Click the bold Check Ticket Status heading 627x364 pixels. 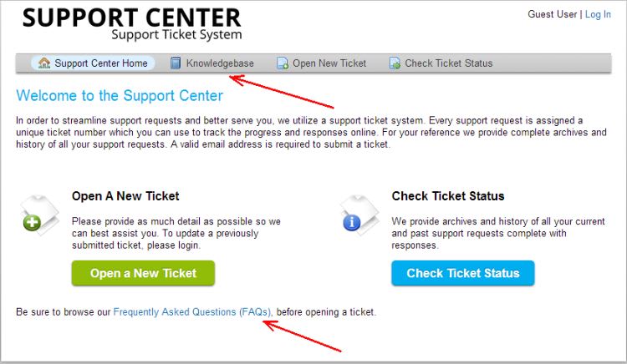click(x=448, y=196)
